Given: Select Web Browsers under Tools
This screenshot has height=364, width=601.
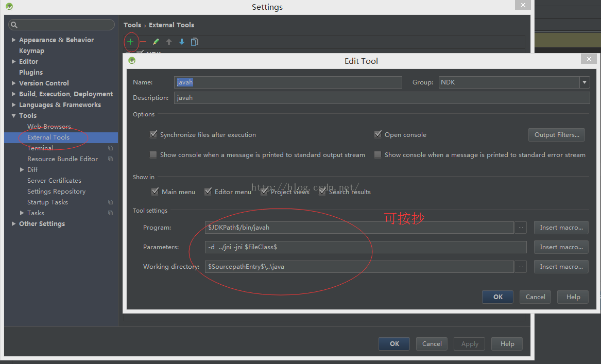Looking at the screenshot, I should point(49,127).
